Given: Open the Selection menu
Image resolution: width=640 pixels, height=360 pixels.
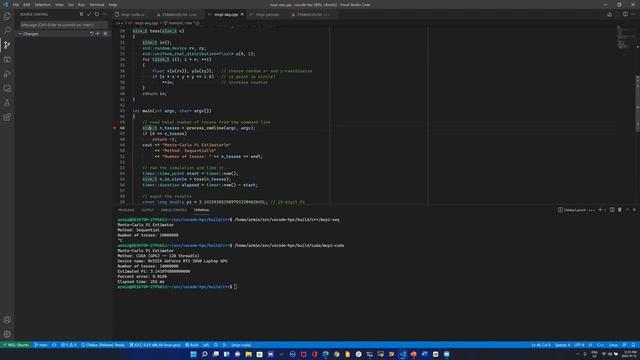Looking at the screenshot, I should [42, 4].
